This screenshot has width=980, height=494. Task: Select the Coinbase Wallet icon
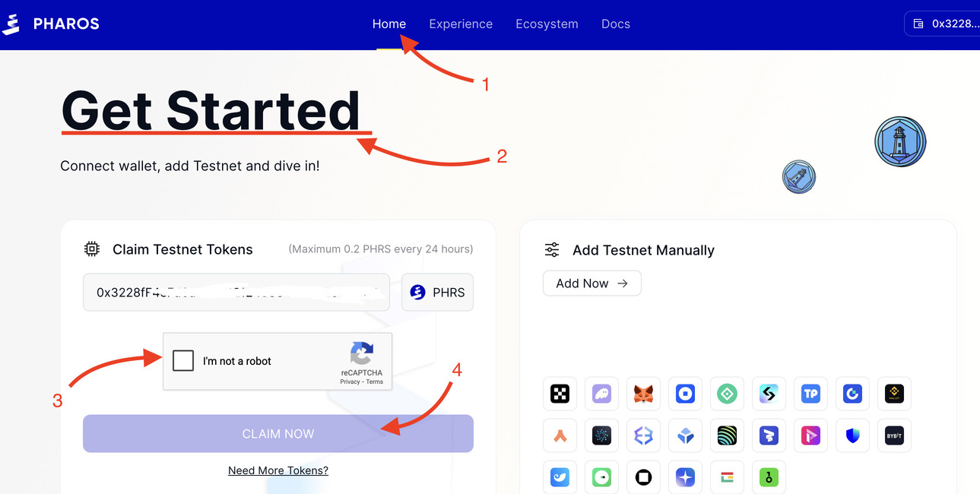coord(685,394)
